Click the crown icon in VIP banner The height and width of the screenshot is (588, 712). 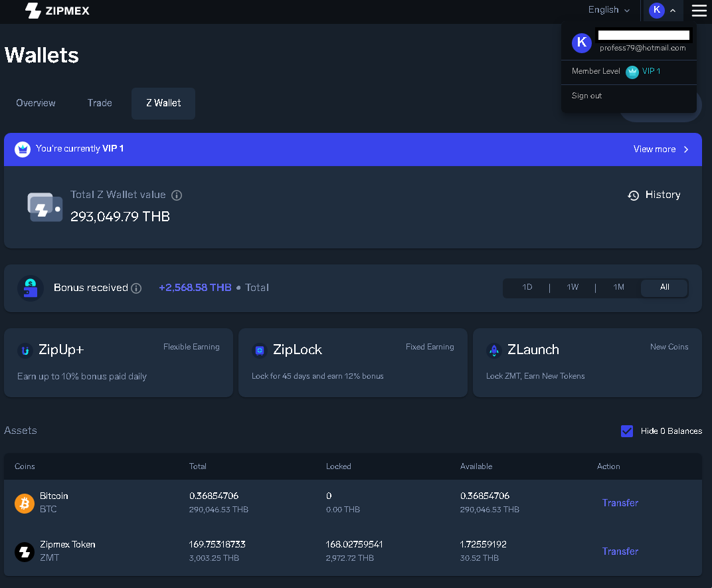coord(23,149)
